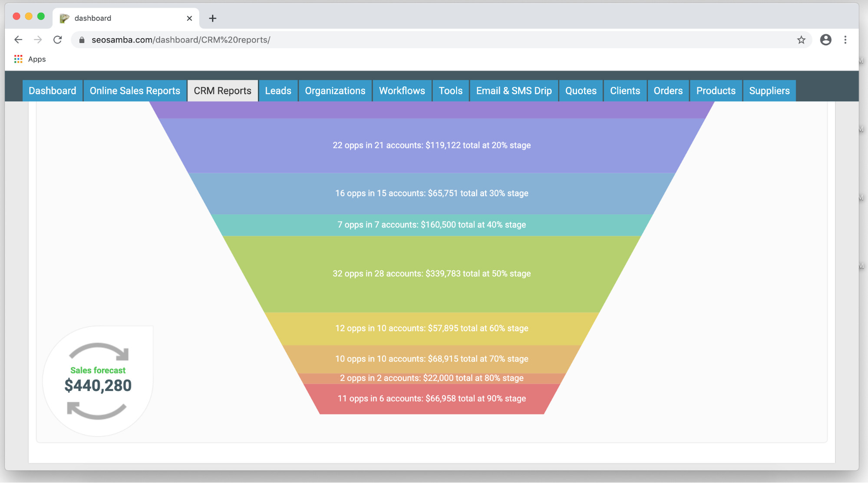Click the 20% stage funnel segment
868x483 pixels.
432,145
